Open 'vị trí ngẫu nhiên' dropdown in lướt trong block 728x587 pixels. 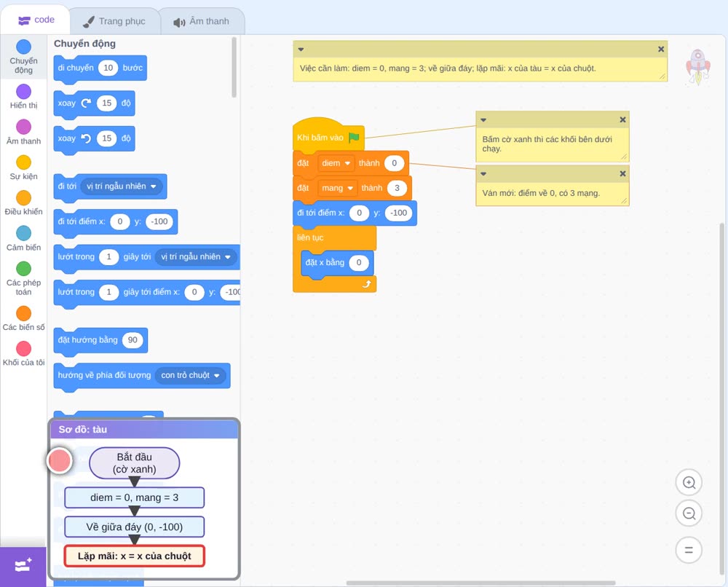[195, 257]
